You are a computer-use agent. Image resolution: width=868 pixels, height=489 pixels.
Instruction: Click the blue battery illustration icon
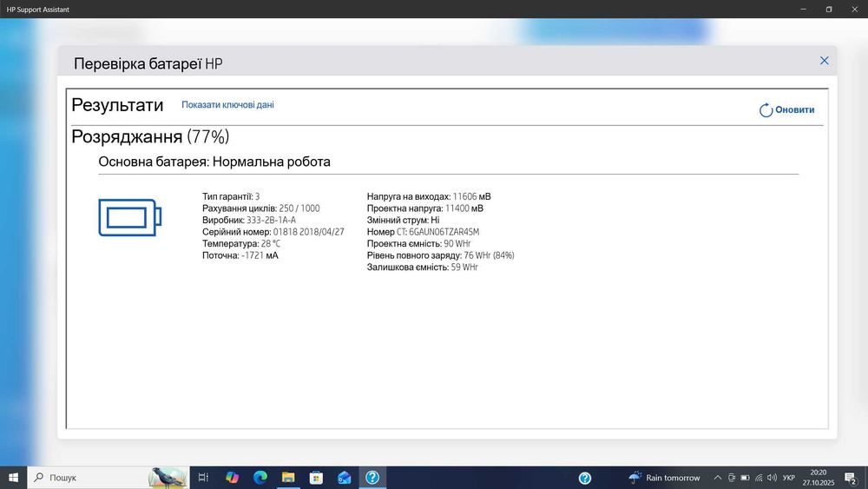(x=129, y=218)
